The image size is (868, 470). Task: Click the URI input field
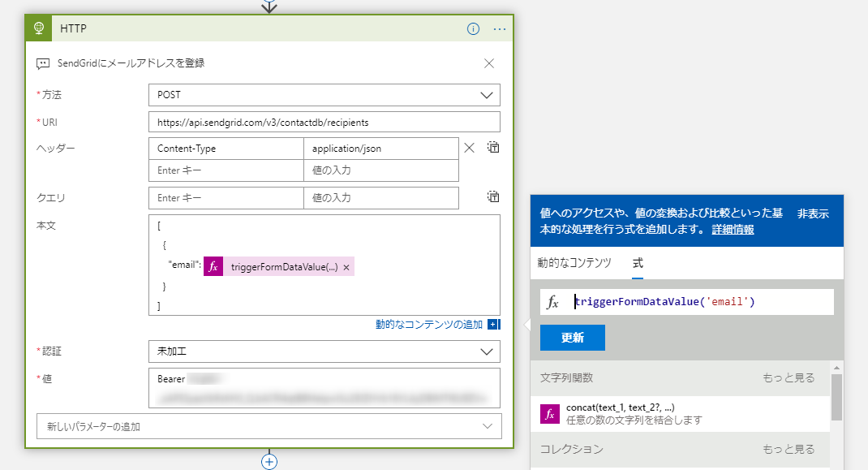tap(324, 122)
